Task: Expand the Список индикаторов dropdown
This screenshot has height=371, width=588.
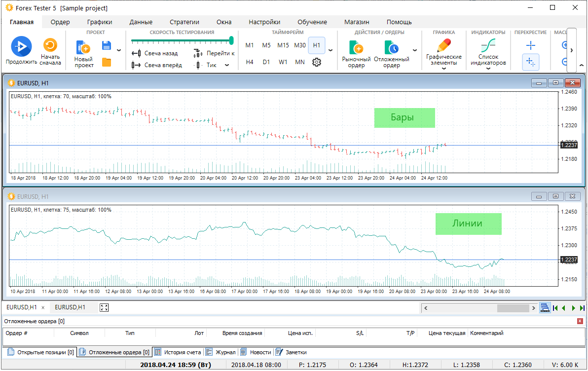Action: pyautogui.click(x=488, y=69)
